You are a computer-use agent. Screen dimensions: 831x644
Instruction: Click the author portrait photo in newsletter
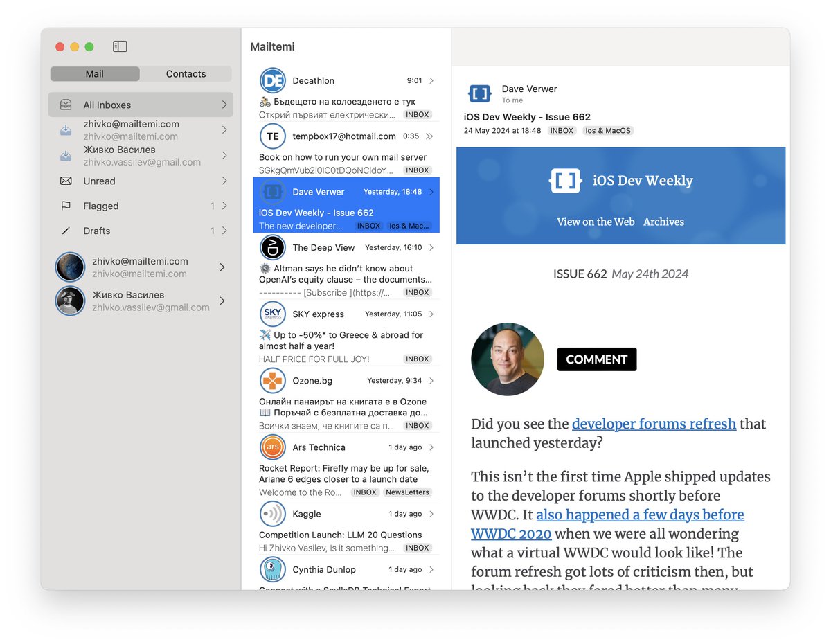coord(507,359)
